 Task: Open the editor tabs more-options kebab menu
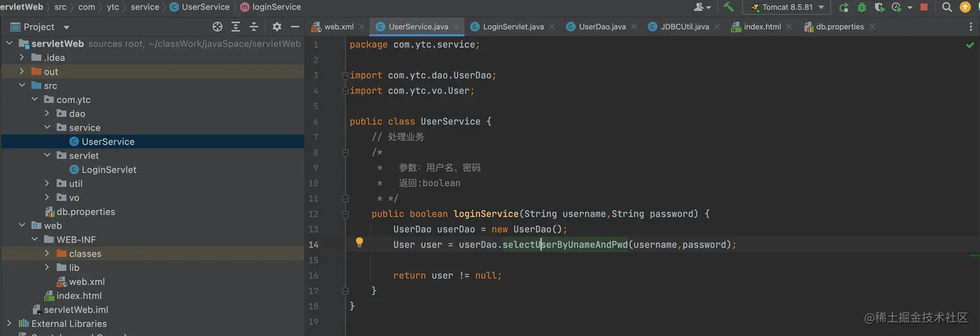pyautogui.click(x=971, y=27)
